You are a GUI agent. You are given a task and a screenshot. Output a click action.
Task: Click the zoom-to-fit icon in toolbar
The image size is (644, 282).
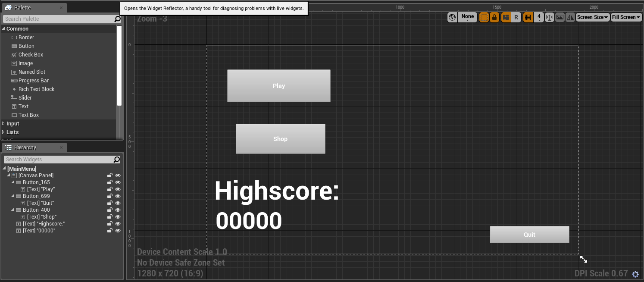point(549,17)
